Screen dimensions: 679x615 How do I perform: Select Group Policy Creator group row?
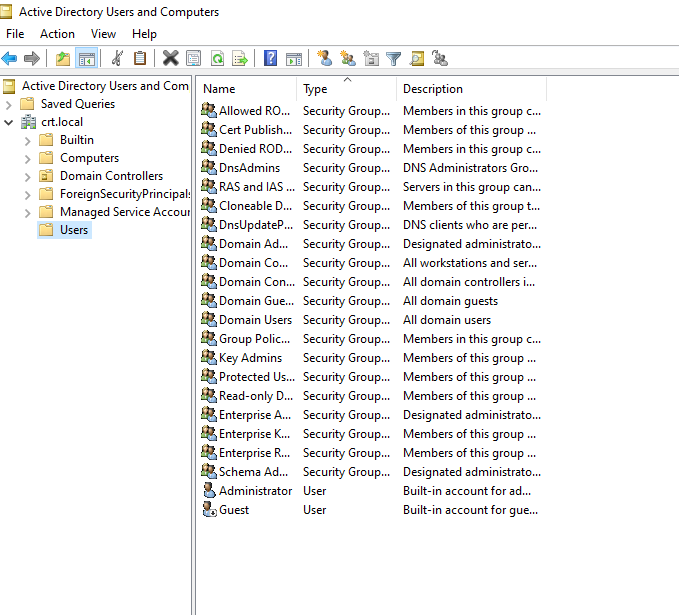pos(372,338)
